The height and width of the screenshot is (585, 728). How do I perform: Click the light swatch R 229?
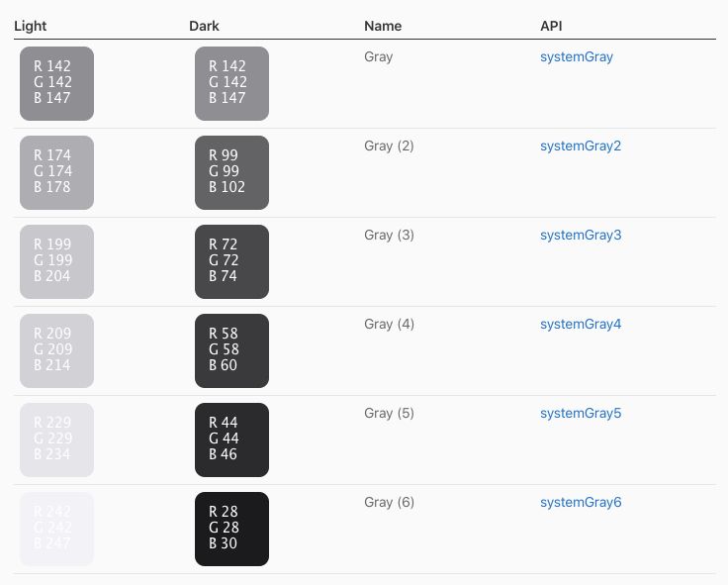coord(56,439)
